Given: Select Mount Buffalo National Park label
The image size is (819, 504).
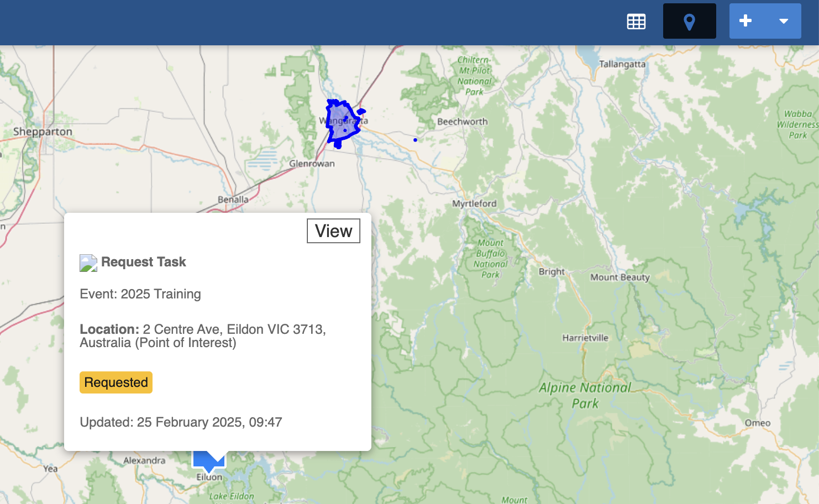Looking at the screenshot, I should 490,259.
